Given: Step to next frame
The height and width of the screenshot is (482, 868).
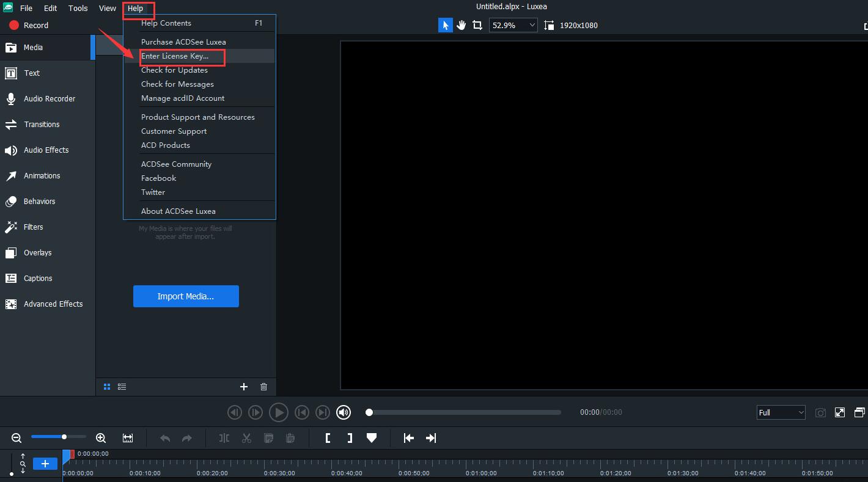Looking at the screenshot, I should 256,412.
